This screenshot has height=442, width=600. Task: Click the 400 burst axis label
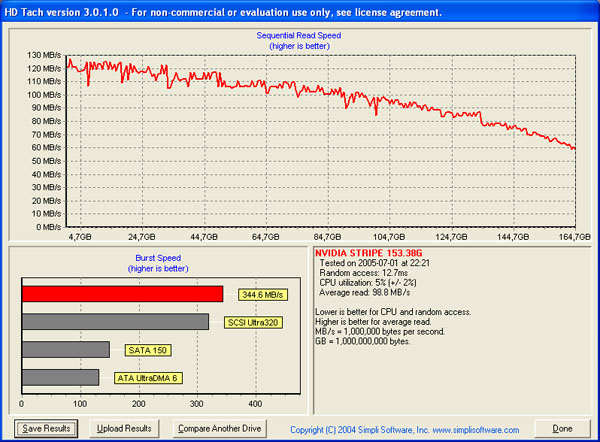pos(255,404)
